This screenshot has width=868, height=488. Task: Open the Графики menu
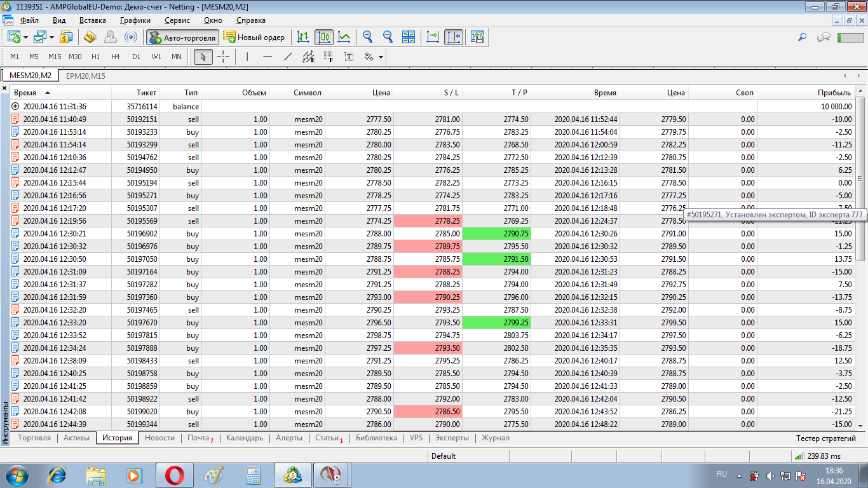135,20
